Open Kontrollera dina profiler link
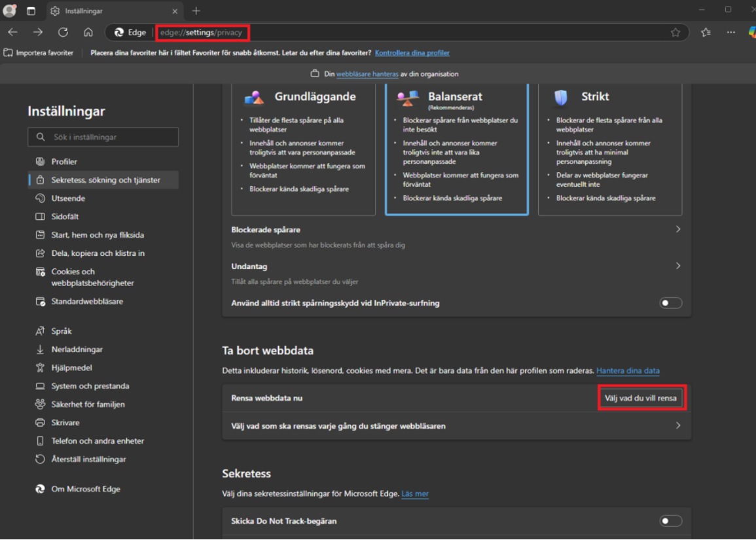 coord(412,53)
